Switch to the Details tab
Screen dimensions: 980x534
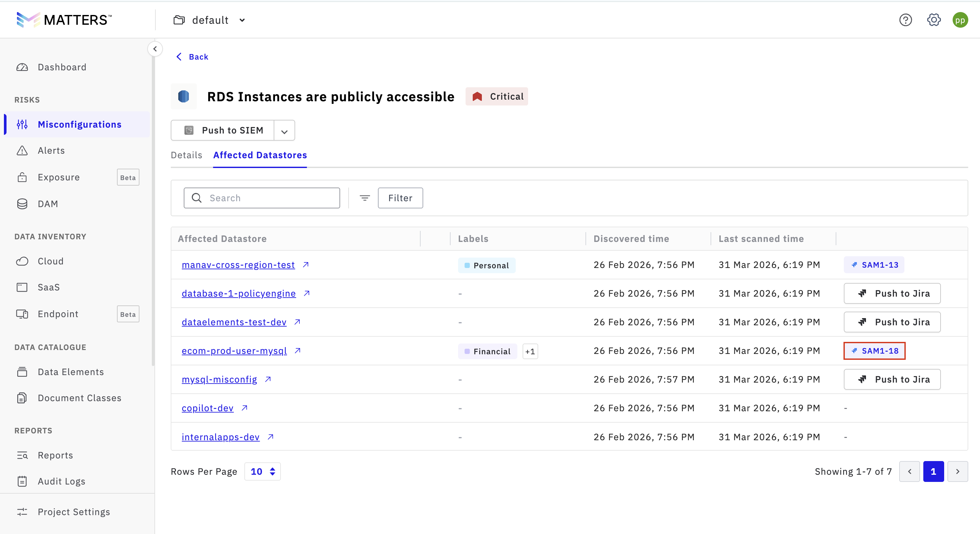pyautogui.click(x=186, y=155)
